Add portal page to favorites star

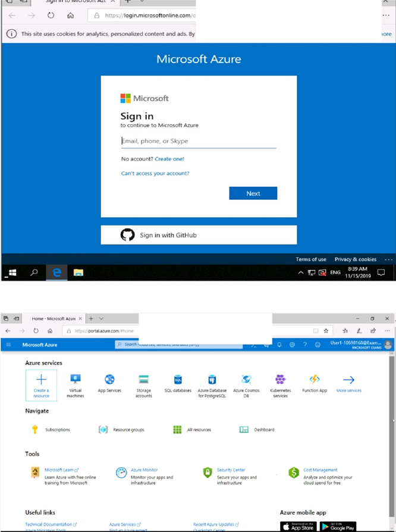click(326, 331)
